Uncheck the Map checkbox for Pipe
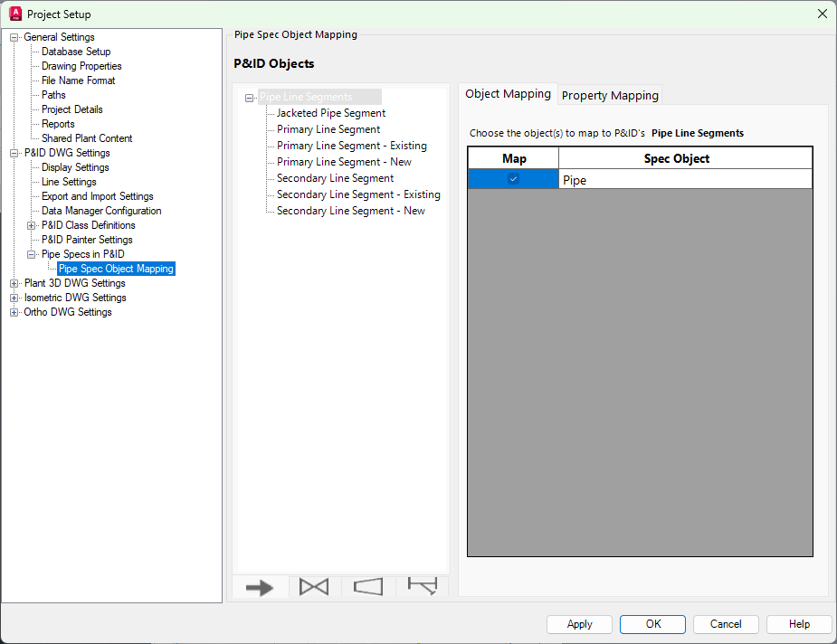The height and width of the screenshot is (644, 837). pyautogui.click(x=513, y=179)
